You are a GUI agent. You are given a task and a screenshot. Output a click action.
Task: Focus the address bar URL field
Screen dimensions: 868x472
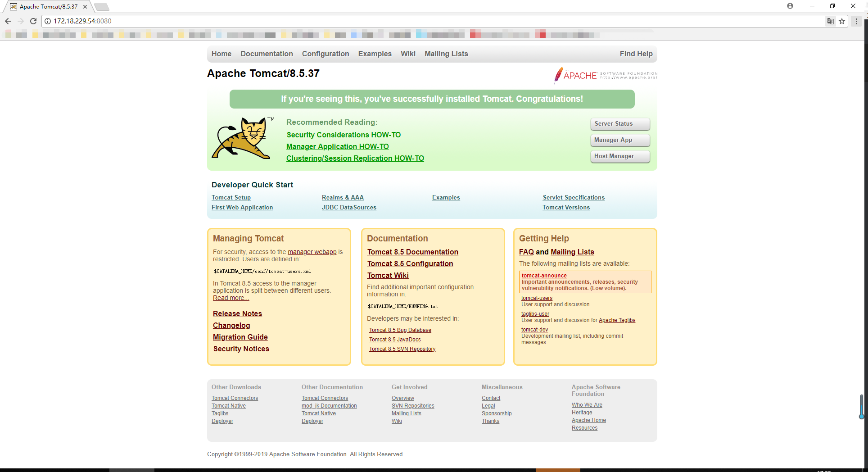click(432, 21)
